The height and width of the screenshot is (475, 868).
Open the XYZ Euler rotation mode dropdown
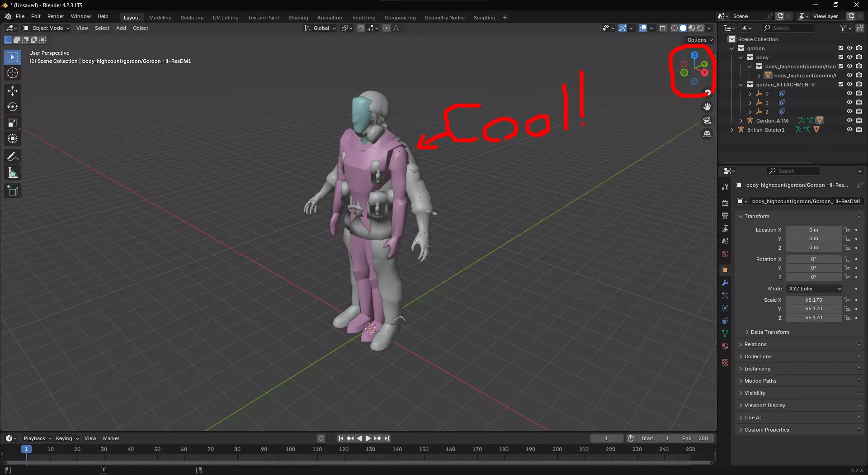click(814, 289)
